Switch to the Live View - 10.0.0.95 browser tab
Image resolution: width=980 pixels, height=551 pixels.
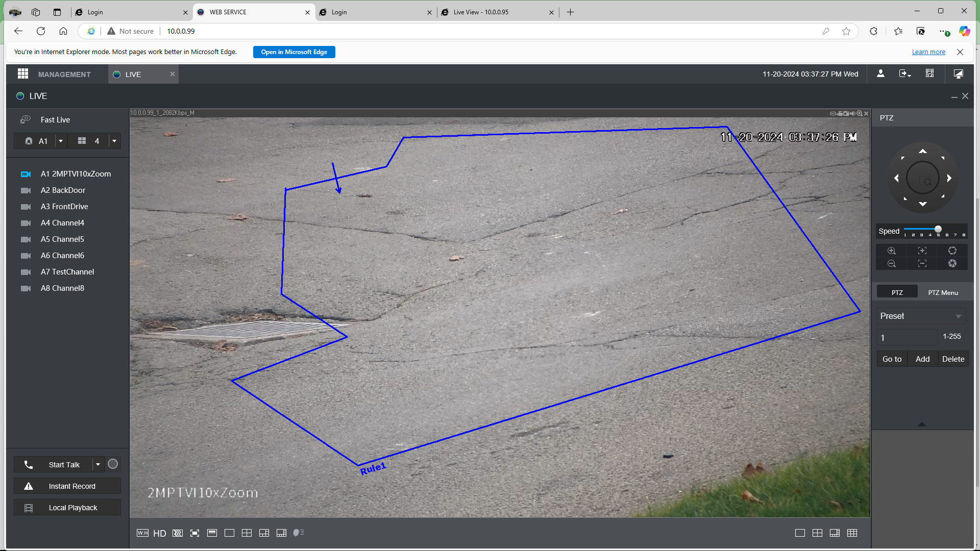(497, 12)
